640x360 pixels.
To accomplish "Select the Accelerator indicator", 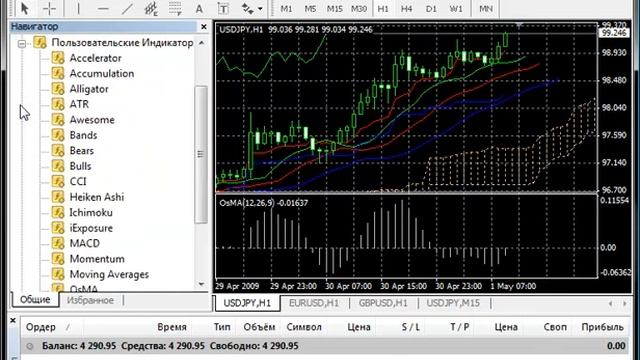I will click(x=96, y=58).
